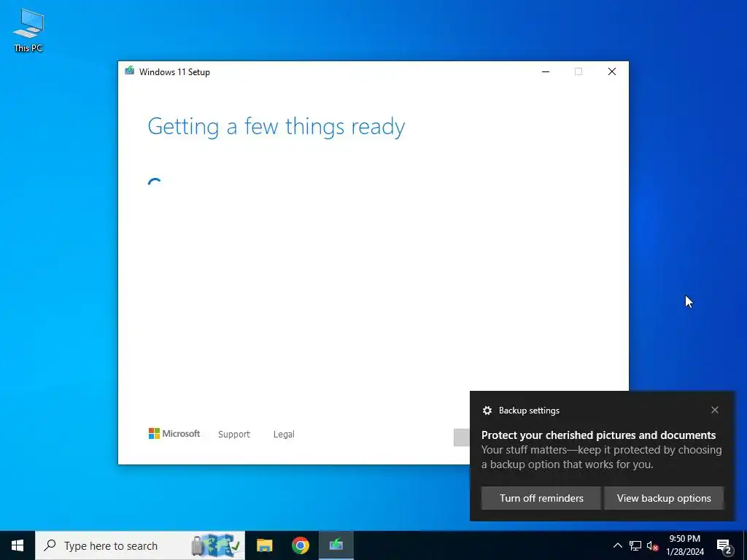Click View backup options button
The image size is (747, 560).
click(664, 498)
